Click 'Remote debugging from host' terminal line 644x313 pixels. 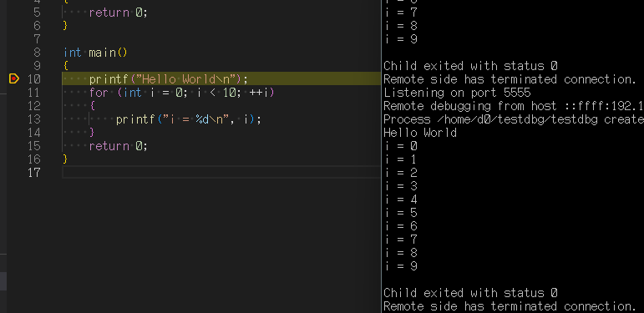coord(514,106)
